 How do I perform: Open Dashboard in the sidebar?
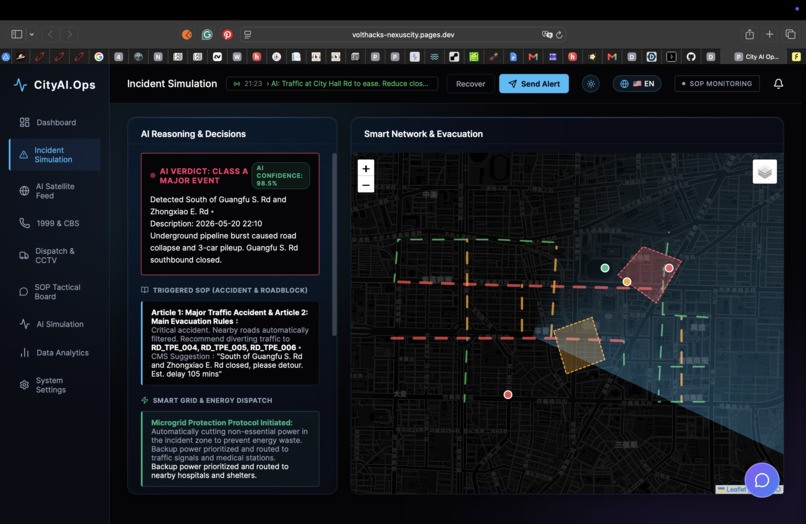pos(54,122)
